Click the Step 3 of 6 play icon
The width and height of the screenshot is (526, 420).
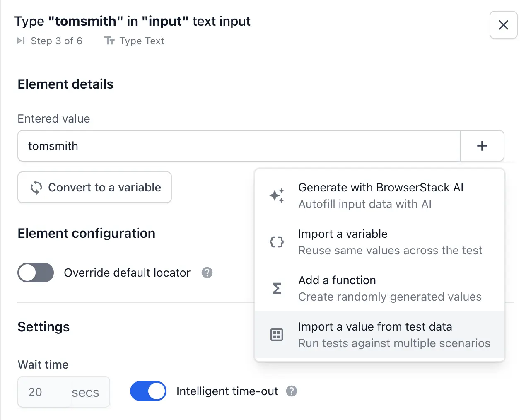point(21,41)
